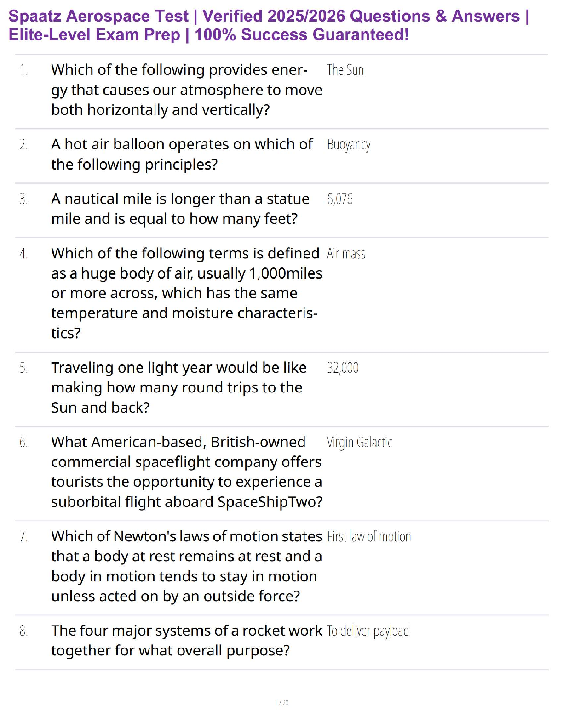Click the item number 8 label
Image resolution: width=563 pixels, height=728 pixels.
[x=23, y=631]
